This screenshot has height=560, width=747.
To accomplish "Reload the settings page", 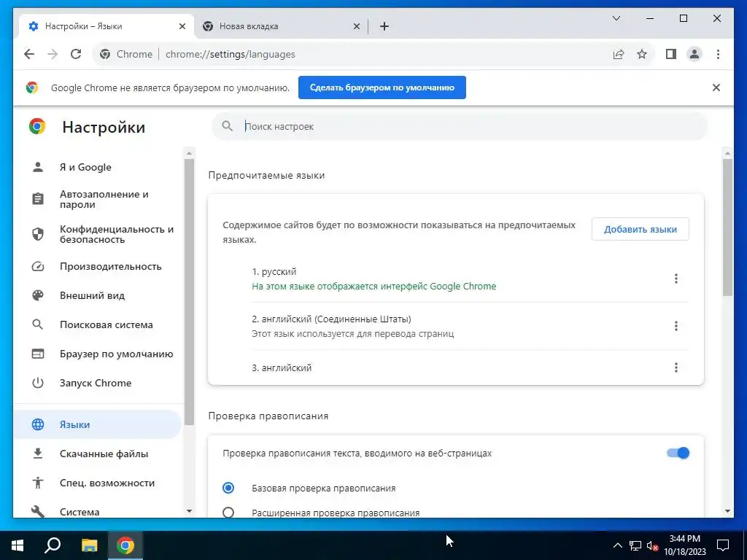I will (x=76, y=54).
